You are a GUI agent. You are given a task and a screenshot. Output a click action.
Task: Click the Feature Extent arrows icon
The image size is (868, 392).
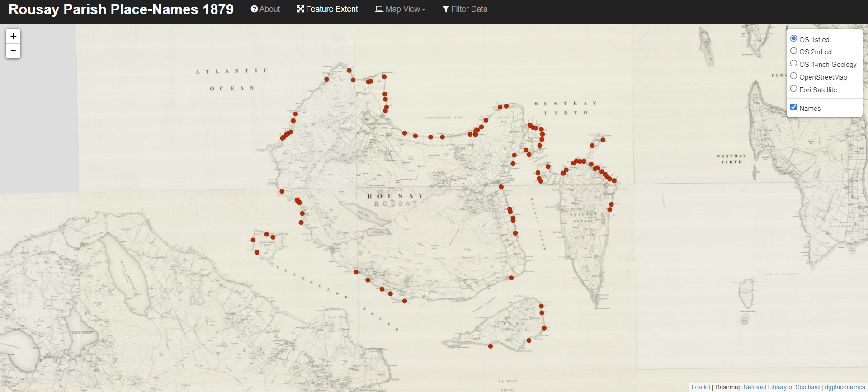pyautogui.click(x=300, y=9)
